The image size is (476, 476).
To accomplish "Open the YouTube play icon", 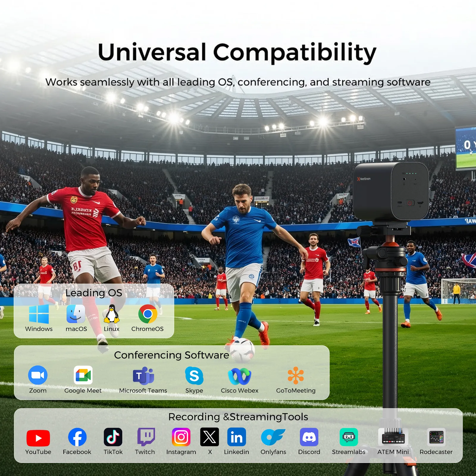I will [38, 438].
